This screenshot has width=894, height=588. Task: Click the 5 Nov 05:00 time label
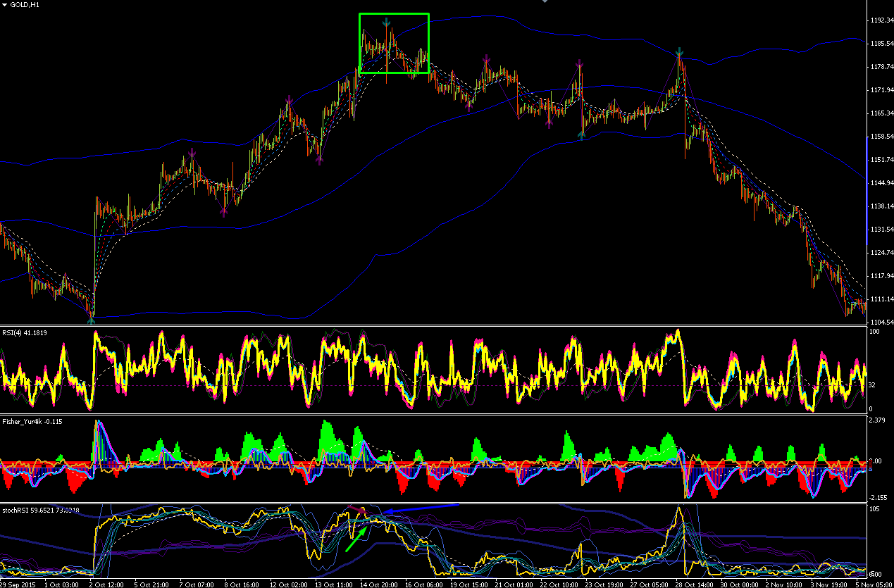(x=875, y=584)
